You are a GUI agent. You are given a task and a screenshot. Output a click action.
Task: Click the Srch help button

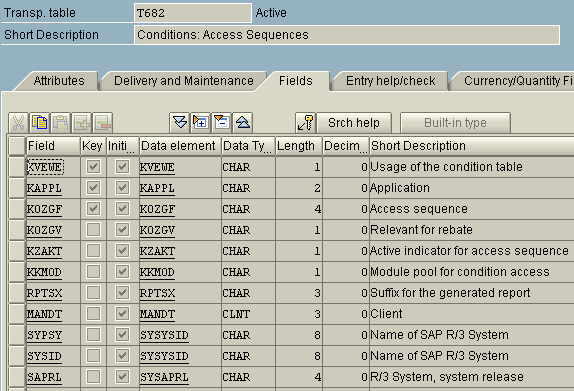pos(354,123)
